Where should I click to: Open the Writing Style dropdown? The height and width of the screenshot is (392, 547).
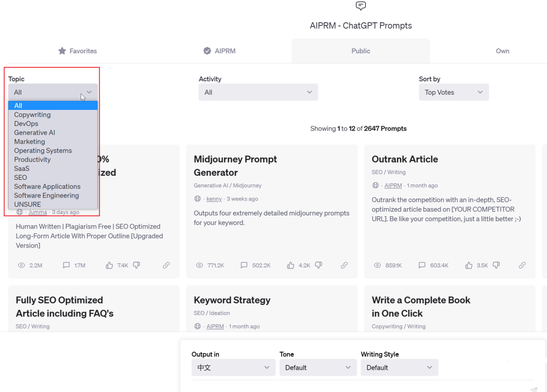(x=400, y=367)
